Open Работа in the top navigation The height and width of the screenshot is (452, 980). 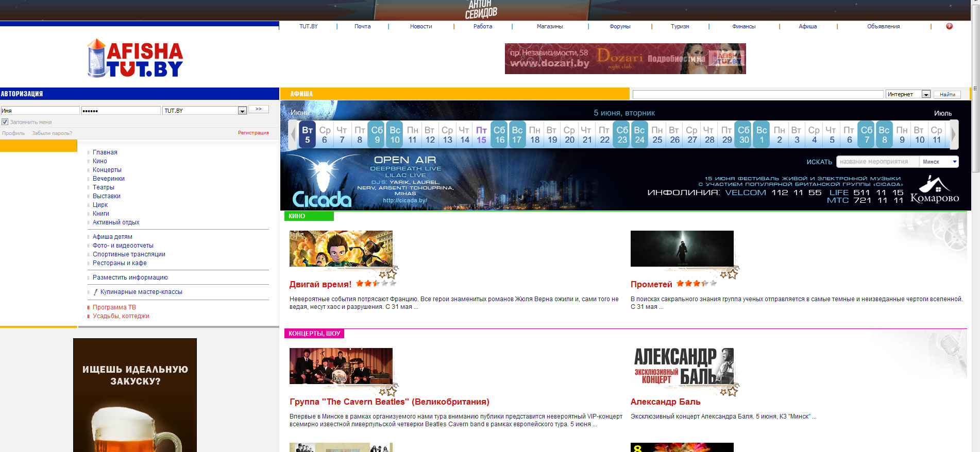point(483,26)
